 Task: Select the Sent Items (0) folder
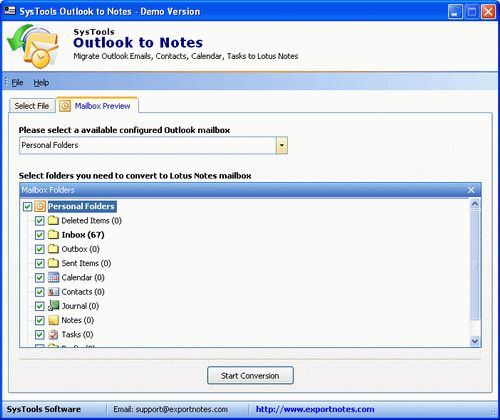(86, 263)
